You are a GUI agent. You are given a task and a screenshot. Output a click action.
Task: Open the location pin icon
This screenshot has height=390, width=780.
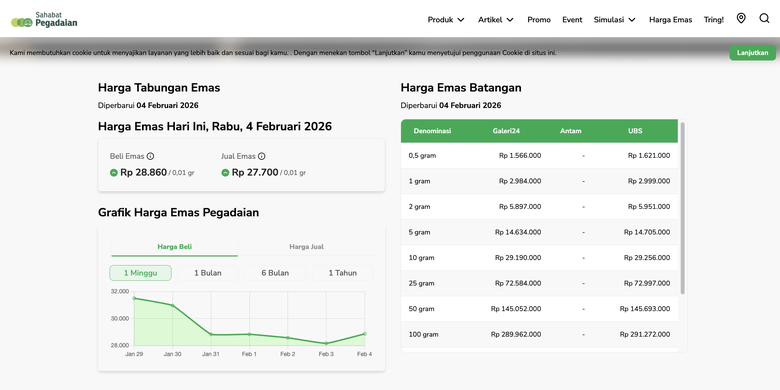coord(741,18)
